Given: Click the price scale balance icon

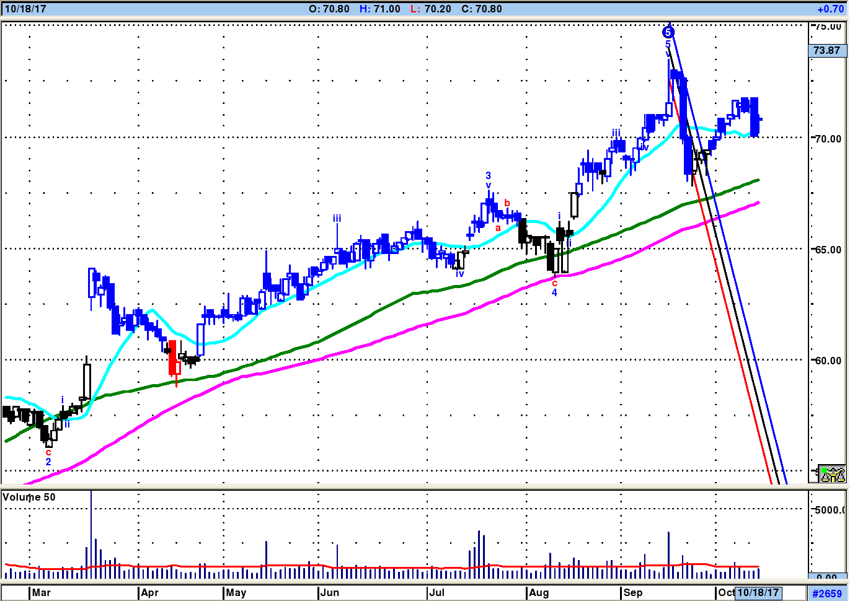Looking at the screenshot, I should pyautogui.click(x=832, y=474).
